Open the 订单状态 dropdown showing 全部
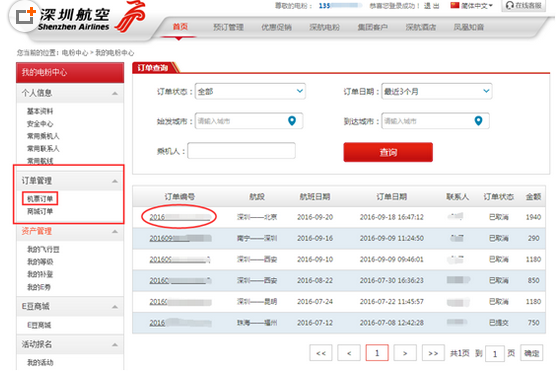 [x=250, y=91]
